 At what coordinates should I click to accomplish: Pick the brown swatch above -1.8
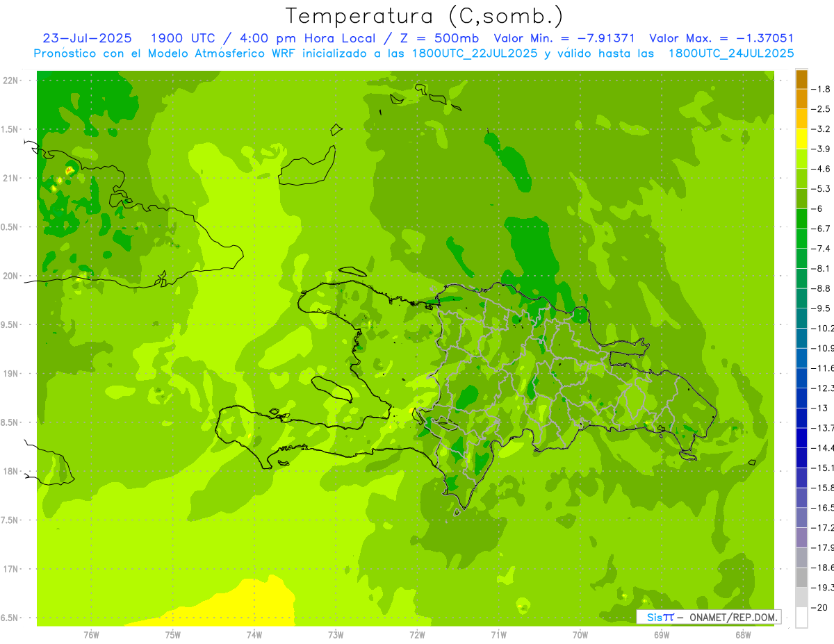(x=801, y=79)
